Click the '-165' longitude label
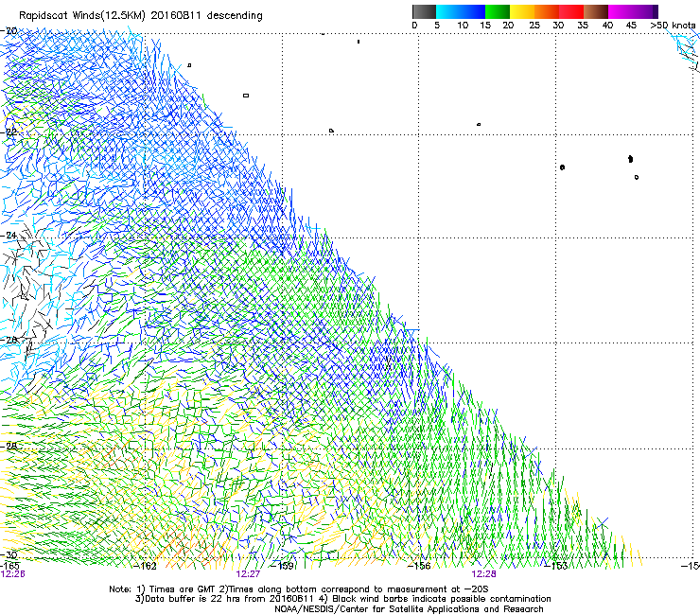700x615 pixels. pos(9,566)
